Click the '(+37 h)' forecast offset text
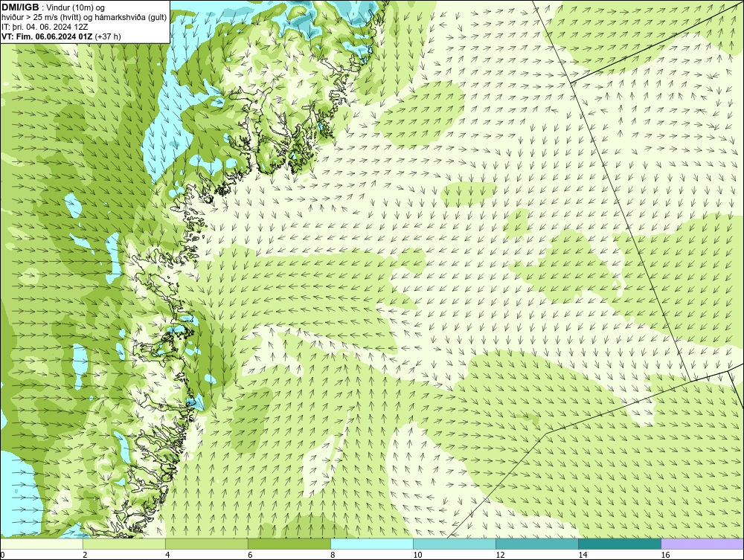 click(x=108, y=36)
